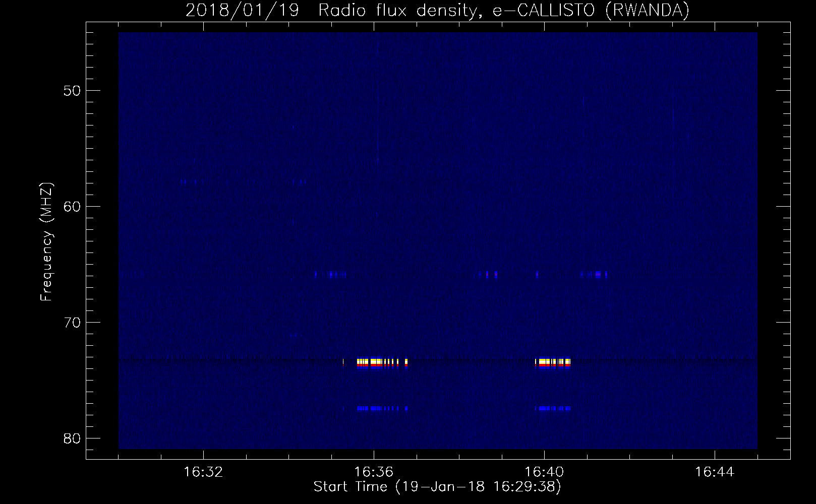Viewport: 816px width, 504px height.
Task: Select the 50 frequency tick label
Action: click(x=72, y=91)
